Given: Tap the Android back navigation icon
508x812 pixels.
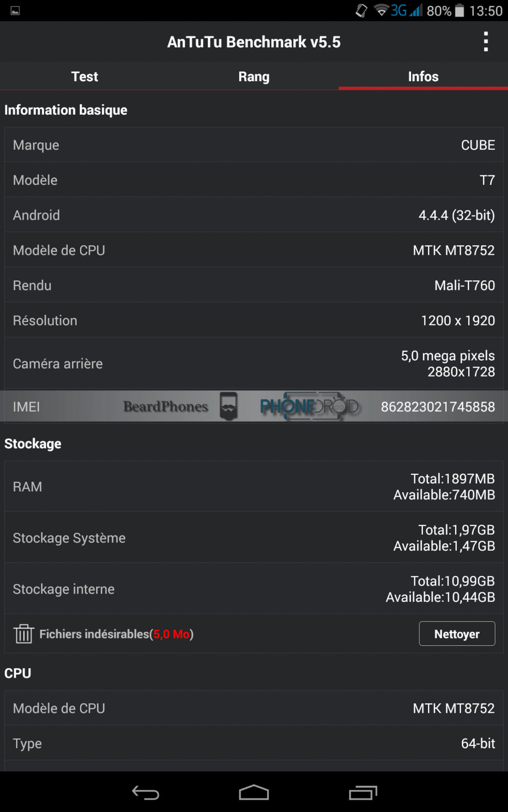Looking at the screenshot, I should 146,793.
